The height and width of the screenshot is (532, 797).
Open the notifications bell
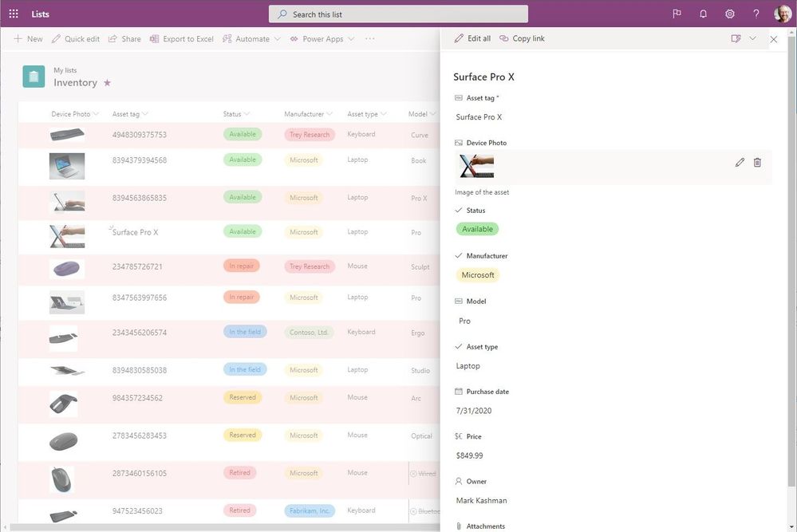[703, 14]
